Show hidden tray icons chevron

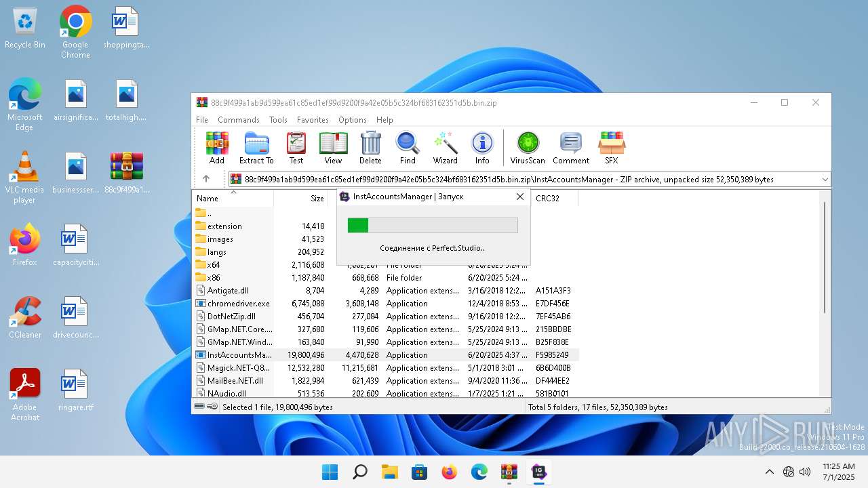coord(769,472)
